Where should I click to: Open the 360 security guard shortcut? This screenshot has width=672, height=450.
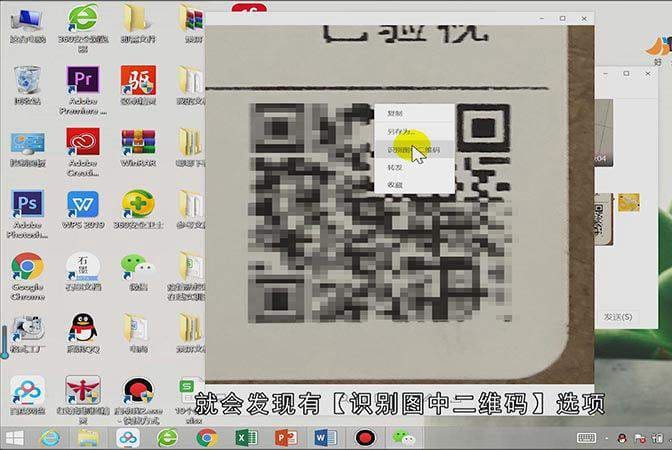pos(138,209)
